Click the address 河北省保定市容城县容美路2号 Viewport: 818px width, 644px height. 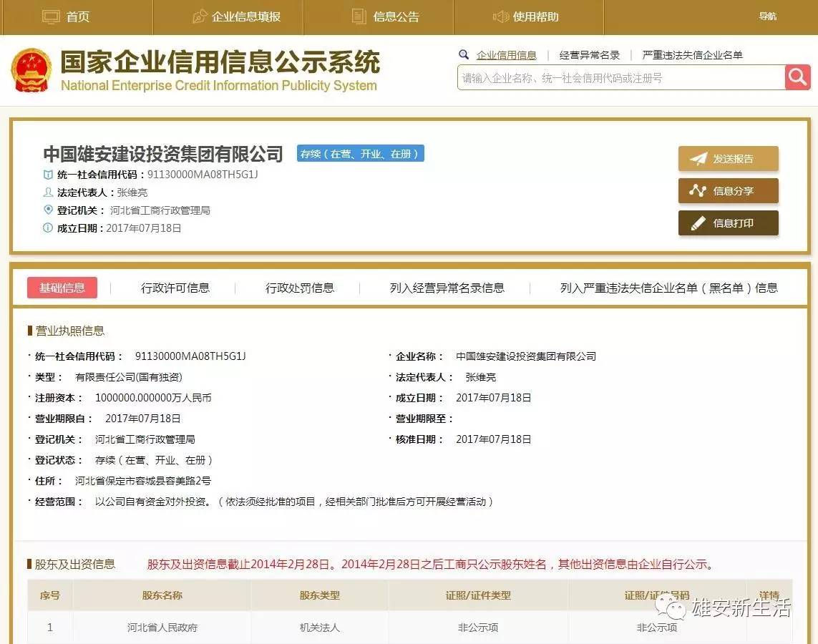coord(143,481)
